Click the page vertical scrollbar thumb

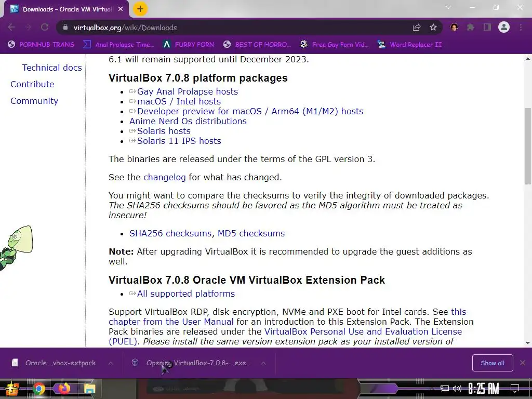(528, 146)
